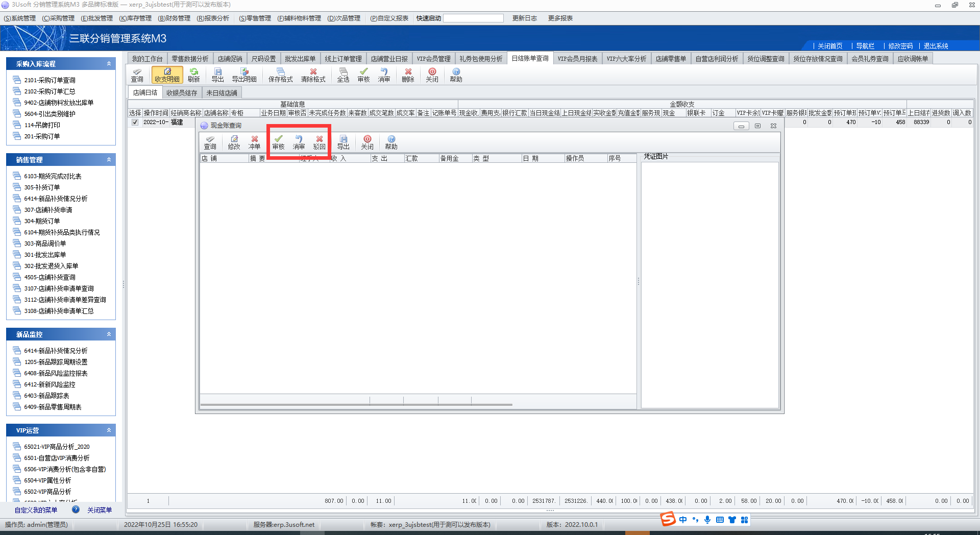Open the (S)零售管理 menu

click(255, 18)
